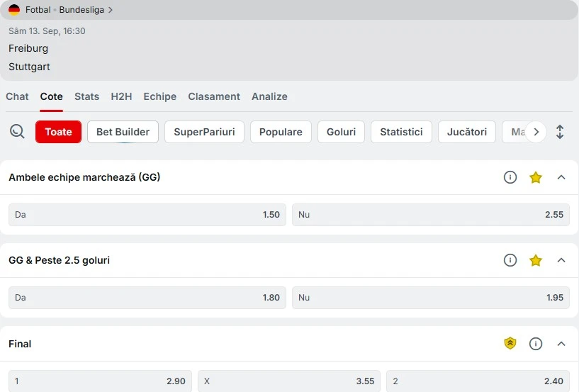Click the expand/collapse all markets arrows icon
The width and height of the screenshot is (579, 392).
[x=560, y=132]
